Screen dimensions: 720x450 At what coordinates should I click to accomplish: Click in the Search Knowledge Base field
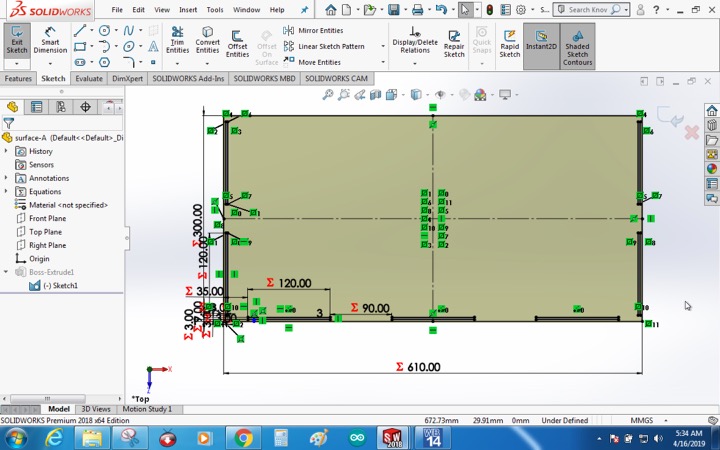587,10
